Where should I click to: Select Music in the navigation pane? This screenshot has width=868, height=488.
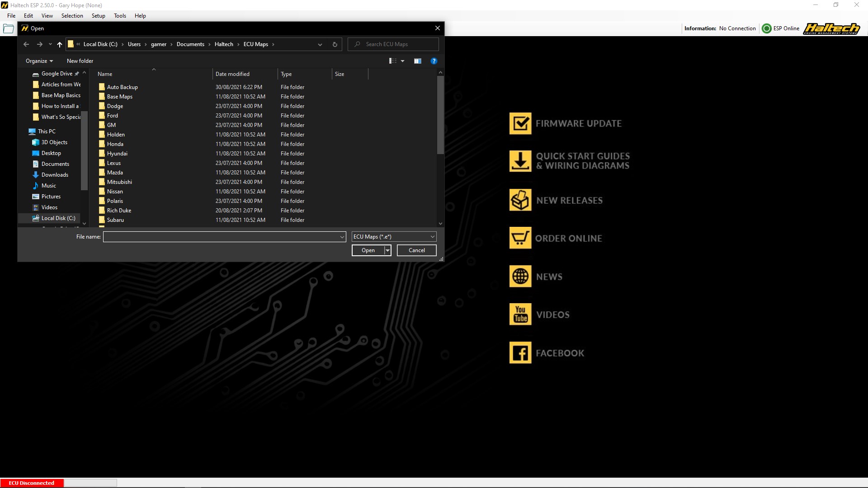point(48,186)
